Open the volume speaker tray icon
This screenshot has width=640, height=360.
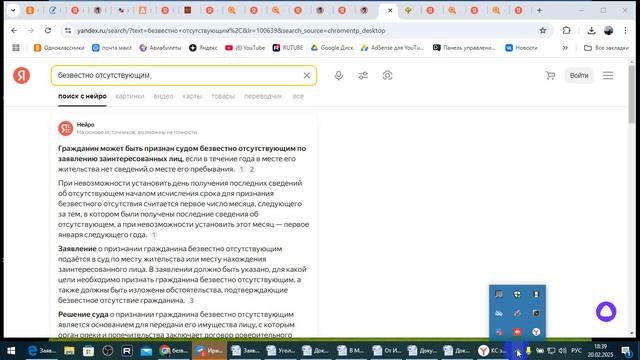562,351
